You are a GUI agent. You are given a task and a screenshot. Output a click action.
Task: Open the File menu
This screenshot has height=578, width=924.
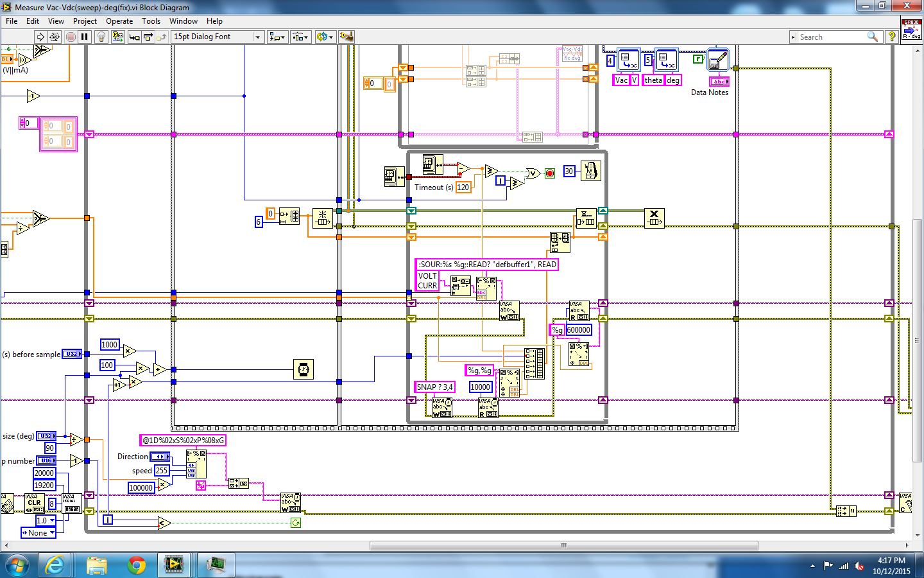(x=12, y=21)
